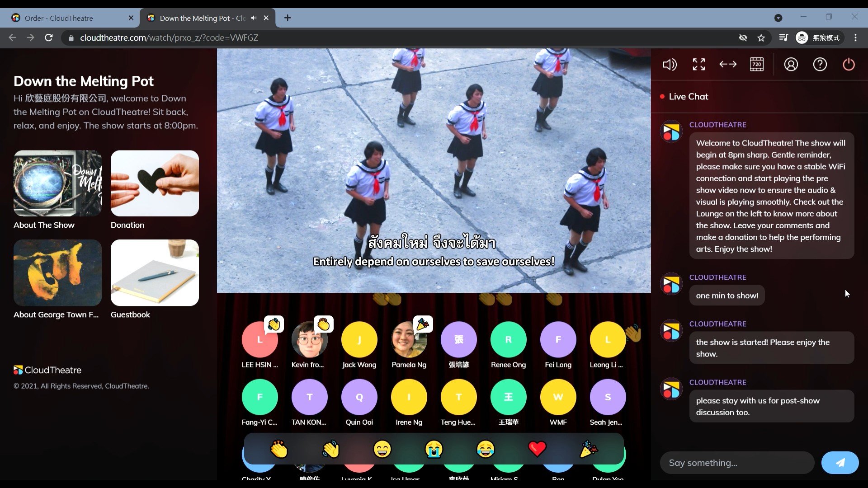868x488 pixels.
Task: Close the Down the Melting Pot tab
Action: (266, 18)
